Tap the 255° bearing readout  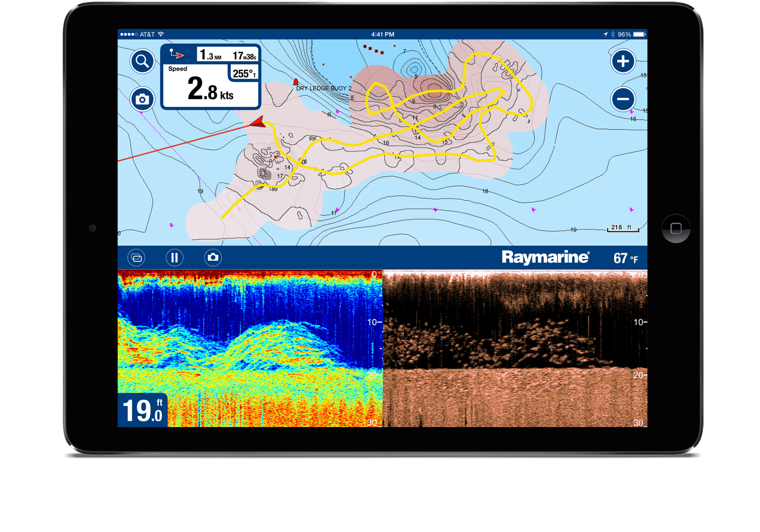tap(244, 74)
